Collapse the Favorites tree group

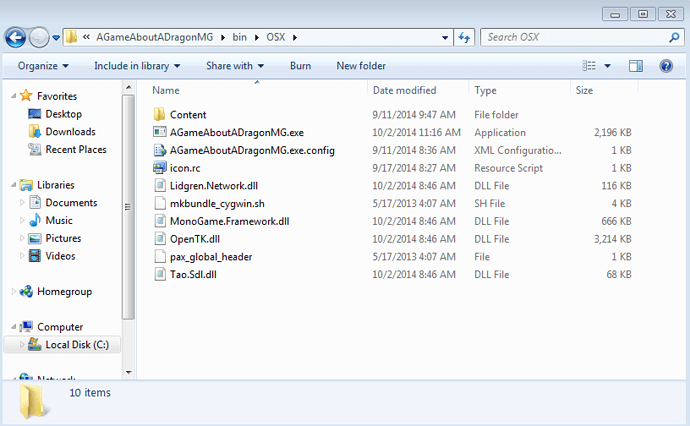[14, 96]
